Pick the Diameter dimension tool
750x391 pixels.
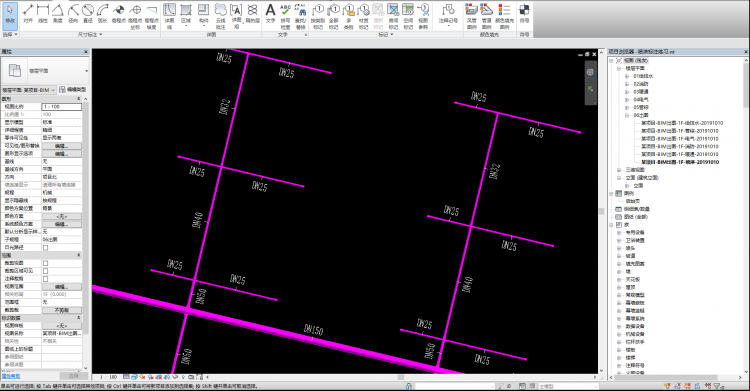point(88,13)
